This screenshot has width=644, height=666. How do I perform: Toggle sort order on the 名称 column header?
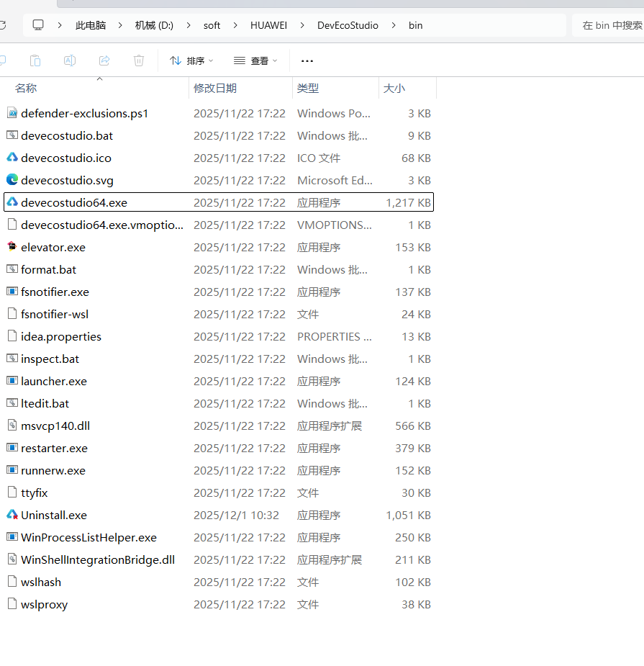coord(26,88)
